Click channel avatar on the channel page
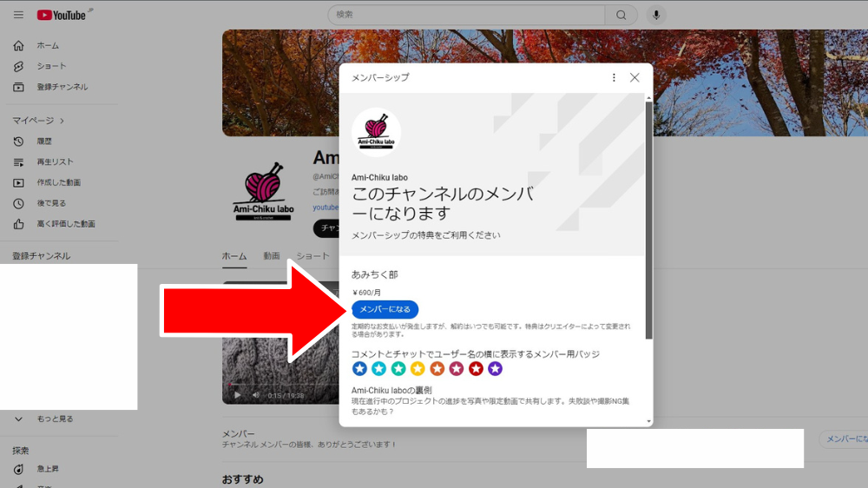This screenshot has width=868, height=488. click(263, 192)
